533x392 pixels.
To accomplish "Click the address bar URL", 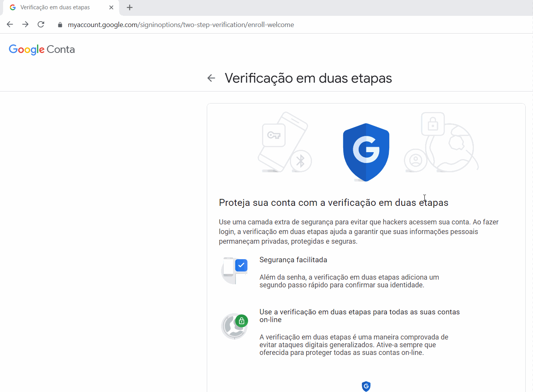I will coord(181,25).
